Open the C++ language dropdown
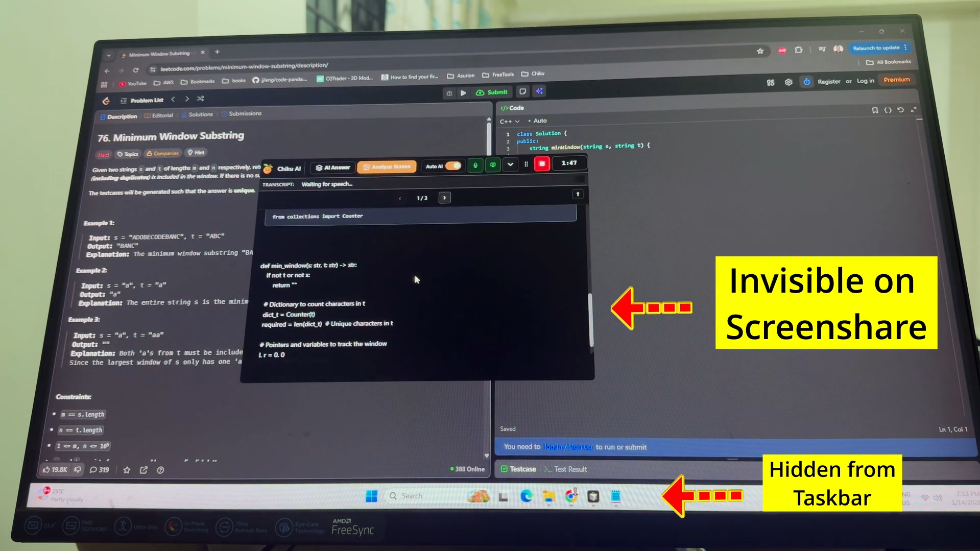980x551 pixels. (x=509, y=122)
